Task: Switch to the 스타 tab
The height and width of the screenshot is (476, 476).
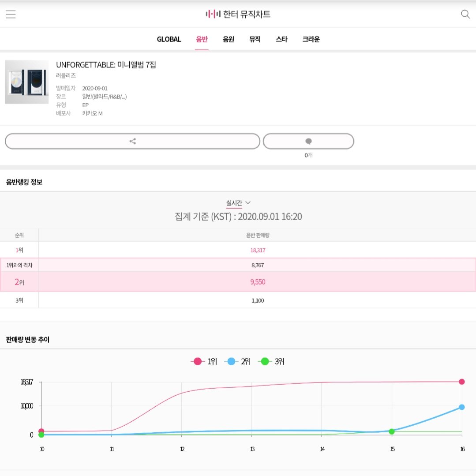Action: coord(281,39)
